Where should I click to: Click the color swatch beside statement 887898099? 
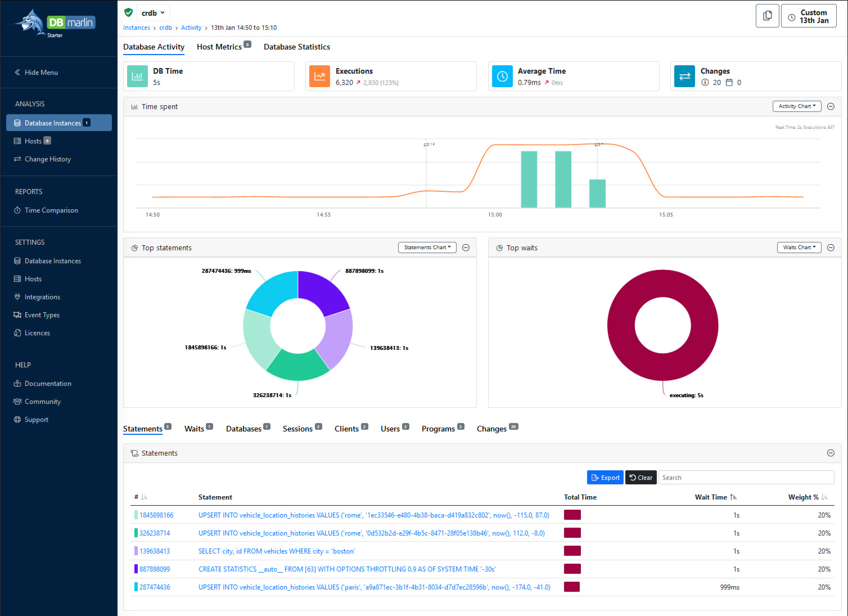(x=135, y=569)
